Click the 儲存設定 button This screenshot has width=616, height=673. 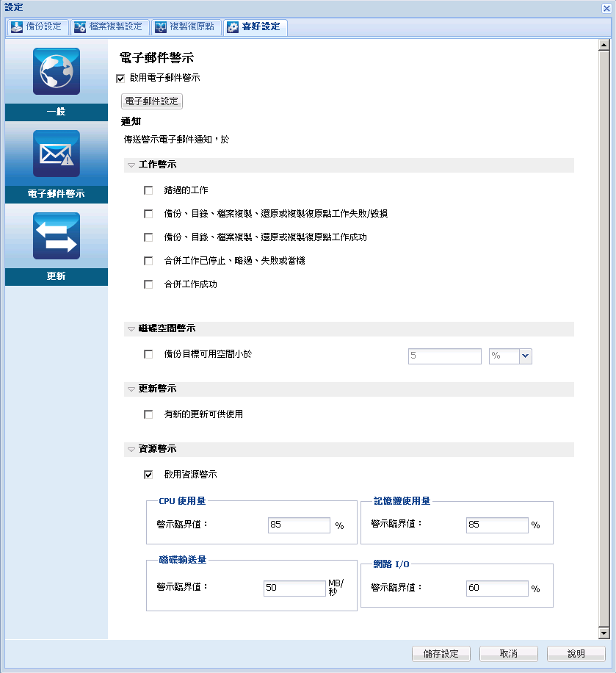[441, 654]
